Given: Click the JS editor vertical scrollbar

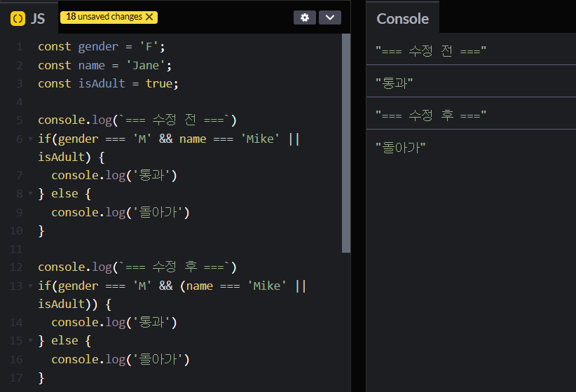Looking at the screenshot, I should click(x=345, y=143).
